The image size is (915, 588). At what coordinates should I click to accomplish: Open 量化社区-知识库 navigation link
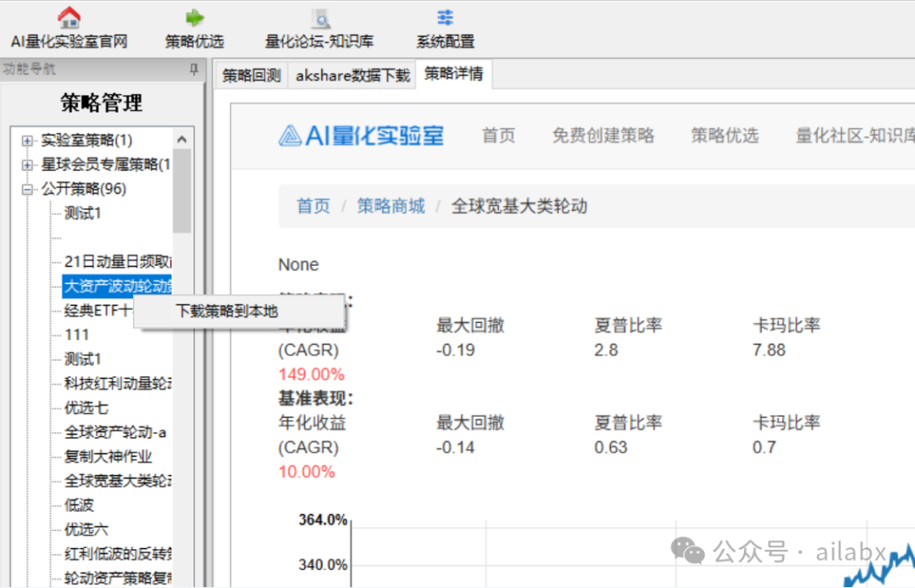855,136
